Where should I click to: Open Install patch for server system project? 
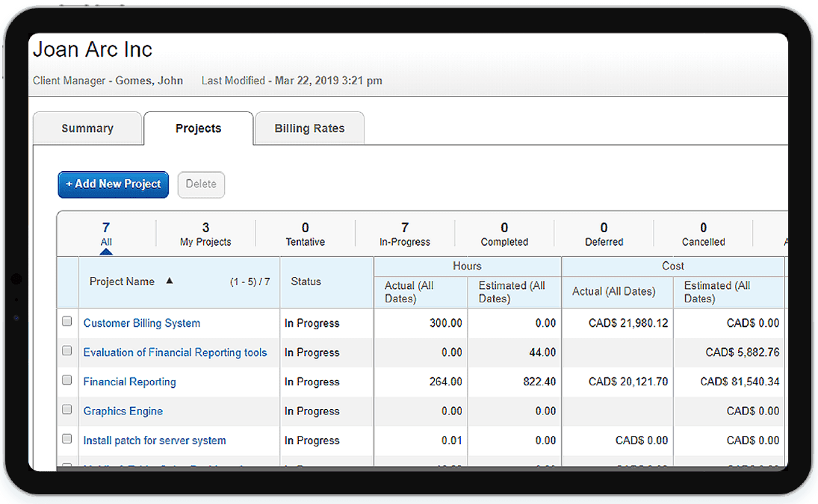[155, 441]
